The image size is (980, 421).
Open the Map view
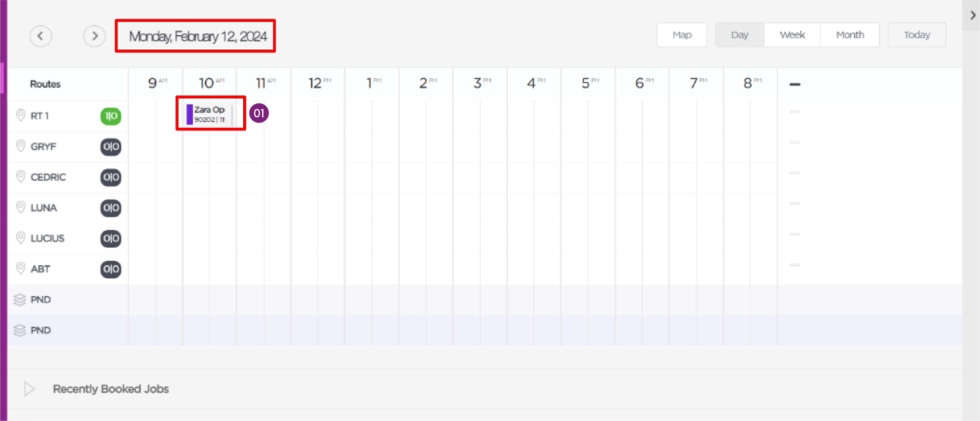click(682, 35)
